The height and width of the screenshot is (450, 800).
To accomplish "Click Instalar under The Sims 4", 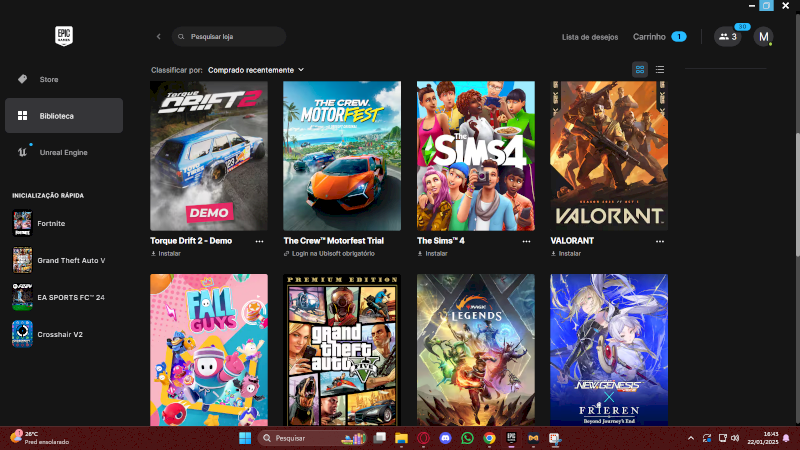I will [x=433, y=254].
